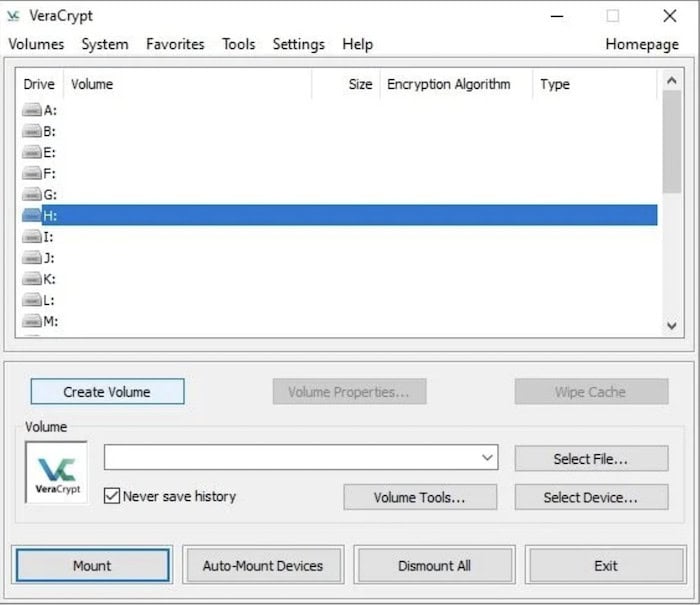Select the F: drive letter label
The height and width of the screenshot is (605, 700).
point(49,174)
